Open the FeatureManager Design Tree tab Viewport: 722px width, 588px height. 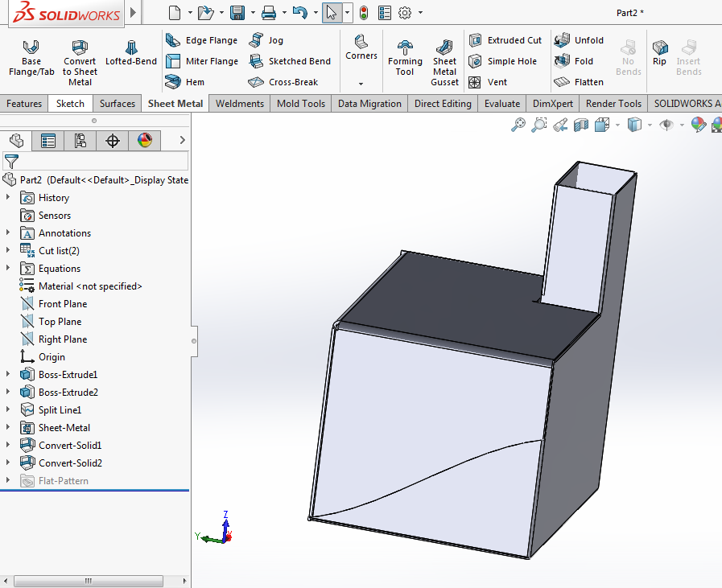click(16, 140)
